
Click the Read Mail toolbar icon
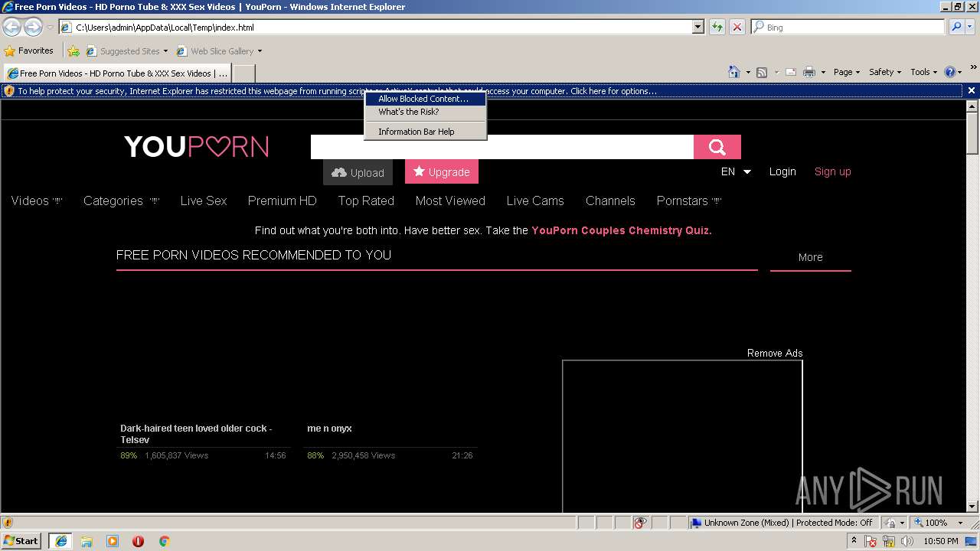pyautogui.click(x=791, y=72)
